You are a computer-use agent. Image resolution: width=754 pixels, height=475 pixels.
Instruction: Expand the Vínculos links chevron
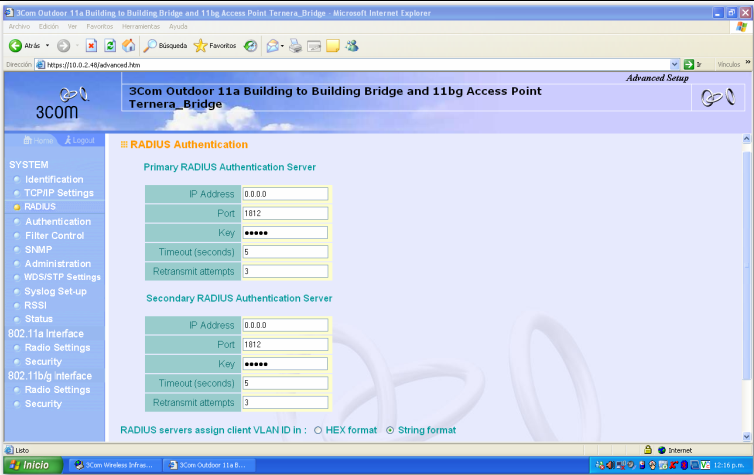(746, 64)
